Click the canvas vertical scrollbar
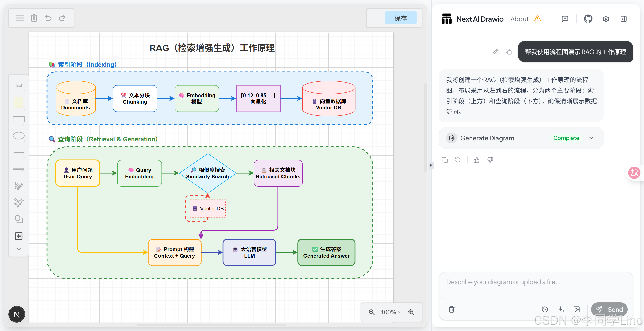Image resolution: width=644 pixels, height=331 pixels. tap(425, 128)
